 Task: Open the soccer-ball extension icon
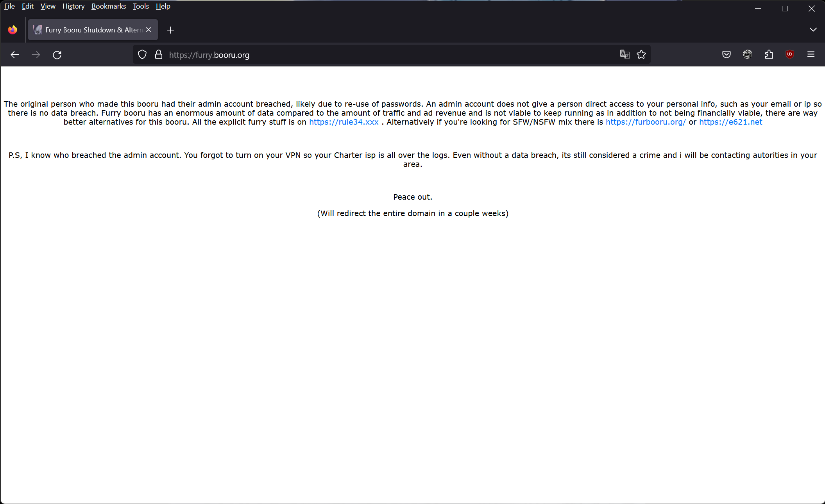coord(748,55)
